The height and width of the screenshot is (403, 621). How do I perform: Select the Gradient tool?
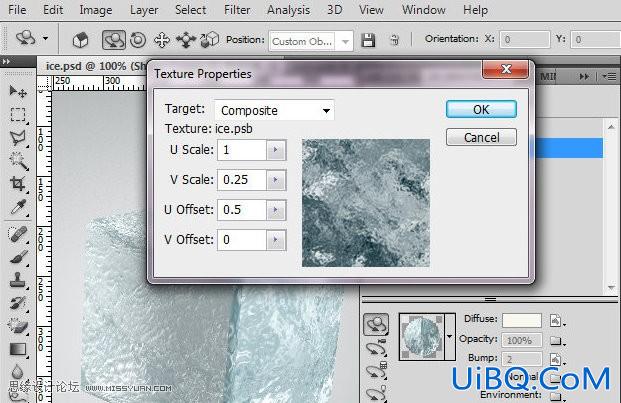pos(18,349)
